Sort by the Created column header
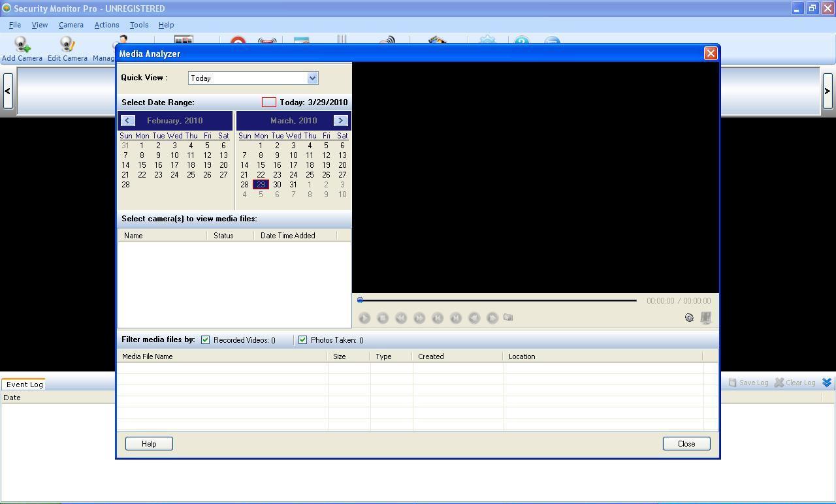This screenshot has width=836, height=504. (x=458, y=356)
